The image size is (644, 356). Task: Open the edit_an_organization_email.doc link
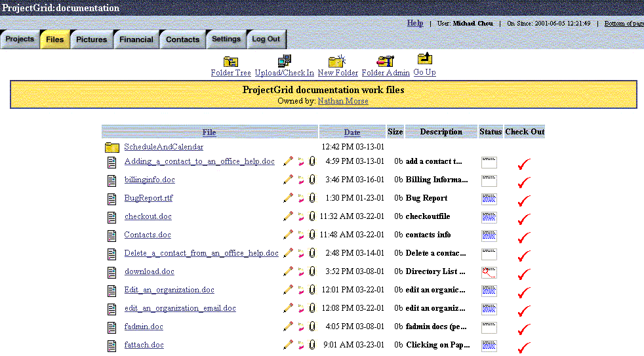click(180, 308)
